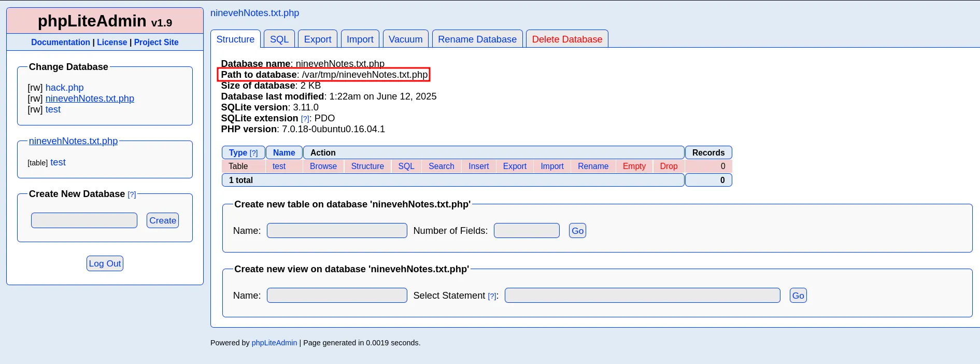Viewport: 980px width, 364px height.
Task: Open the test table name link in table row
Action: (279, 166)
